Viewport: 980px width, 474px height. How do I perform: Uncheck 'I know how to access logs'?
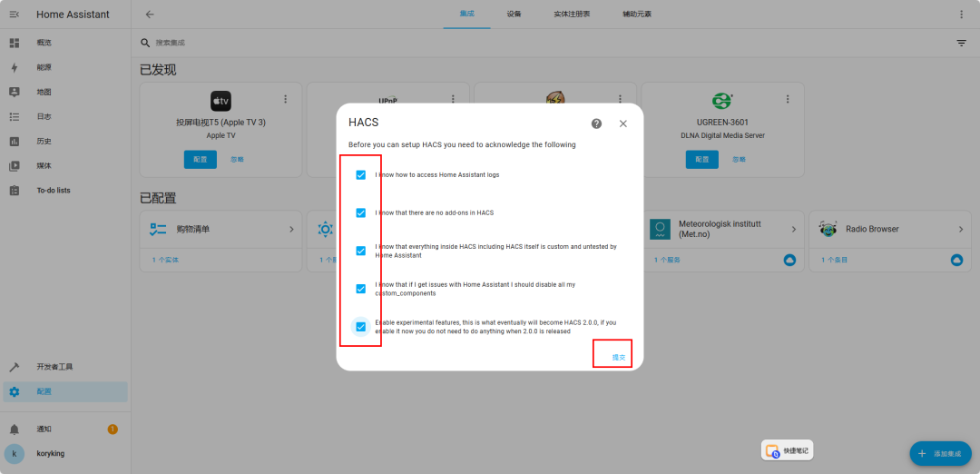point(360,175)
